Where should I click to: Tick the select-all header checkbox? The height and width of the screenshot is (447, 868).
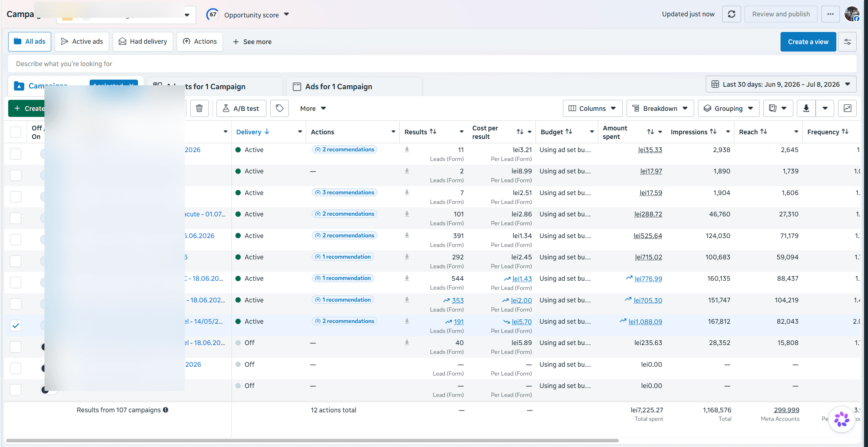16,132
